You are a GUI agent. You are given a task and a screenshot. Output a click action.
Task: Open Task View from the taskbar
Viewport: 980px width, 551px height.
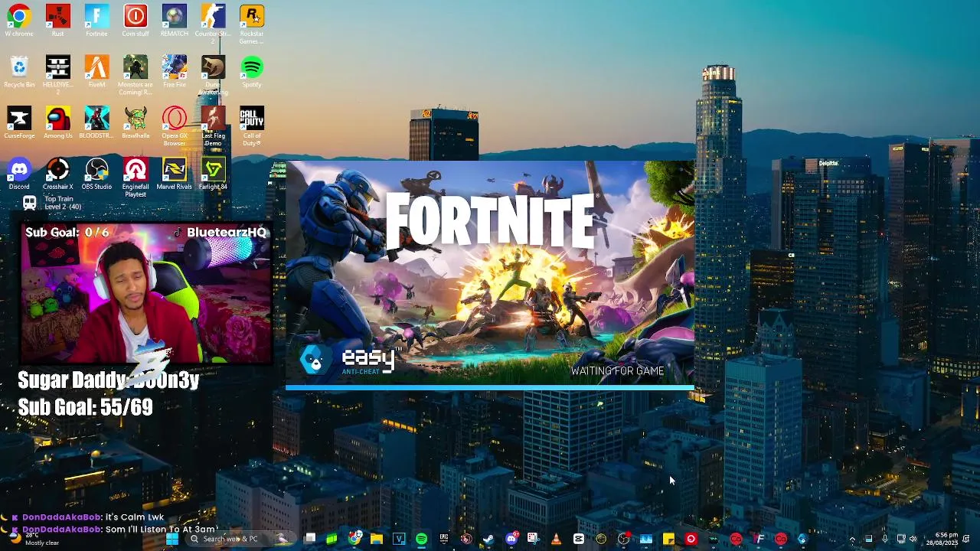point(310,539)
